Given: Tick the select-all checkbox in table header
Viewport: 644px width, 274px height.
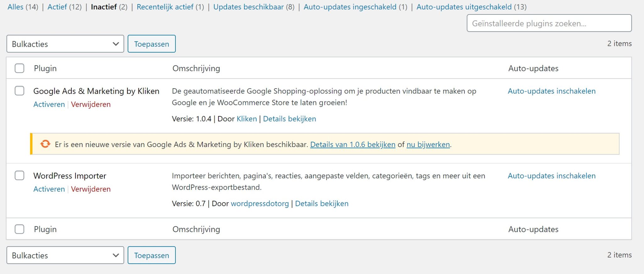Looking at the screenshot, I should point(19,68).
